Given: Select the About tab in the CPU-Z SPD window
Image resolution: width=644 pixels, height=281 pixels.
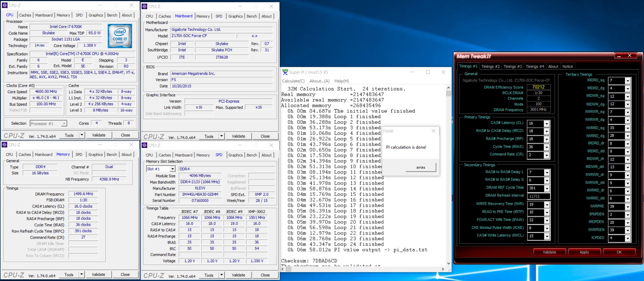Looking at the screenshot, I should [x=266, y=155].
